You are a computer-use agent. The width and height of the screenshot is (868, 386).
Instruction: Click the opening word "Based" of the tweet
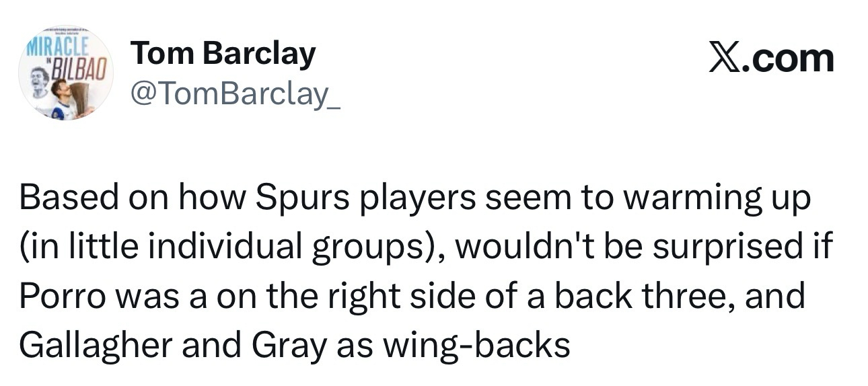(x=61, y=200)
